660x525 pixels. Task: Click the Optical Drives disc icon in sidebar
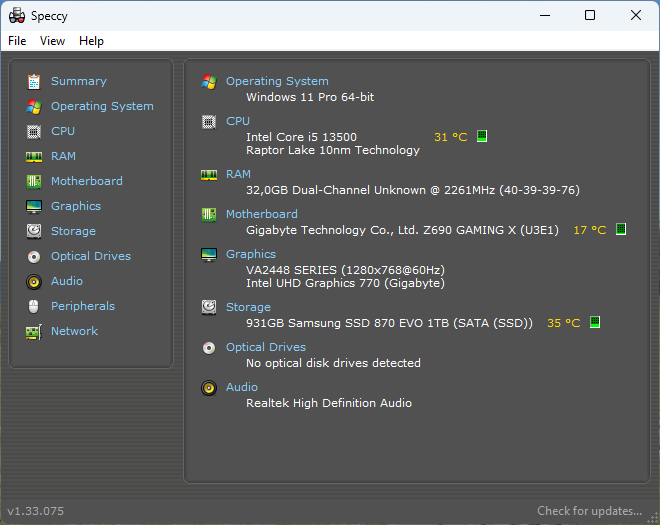[34, 256]
